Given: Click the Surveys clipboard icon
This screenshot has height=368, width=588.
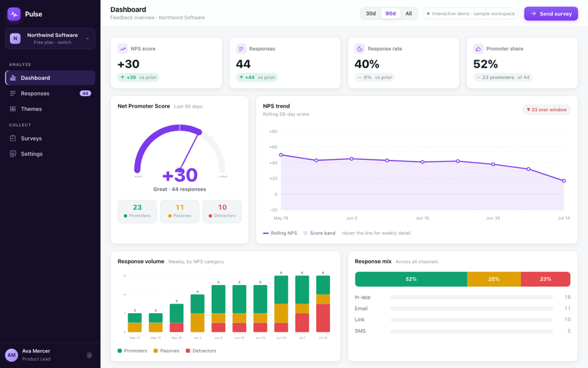Looking at the screenshot, I should [13, 139].
